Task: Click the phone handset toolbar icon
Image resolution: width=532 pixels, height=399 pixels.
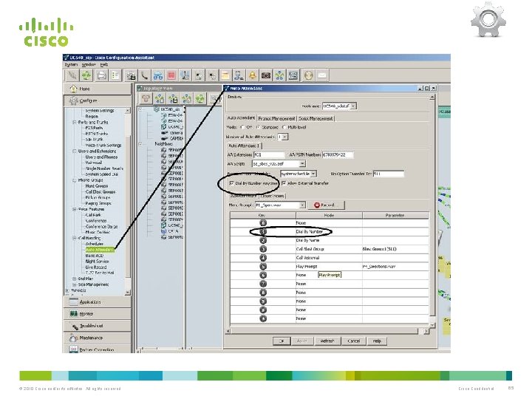Action: (x=145, y=75)
